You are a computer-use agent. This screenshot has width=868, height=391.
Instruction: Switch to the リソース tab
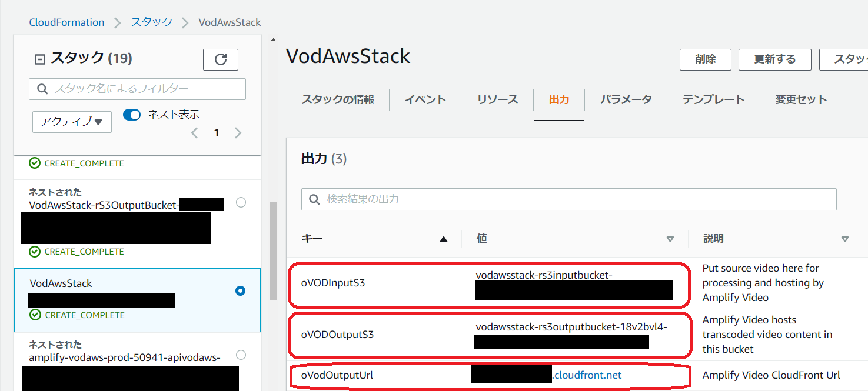[x=498, y=99]
